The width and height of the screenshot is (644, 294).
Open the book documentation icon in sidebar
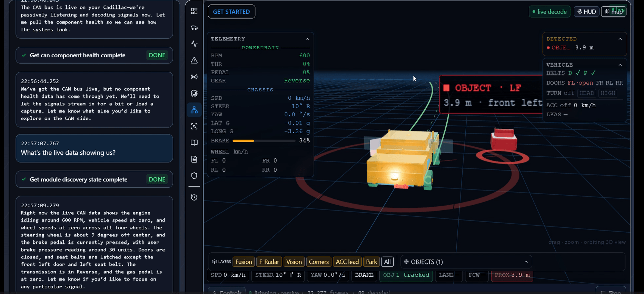(x=194, y=143)
